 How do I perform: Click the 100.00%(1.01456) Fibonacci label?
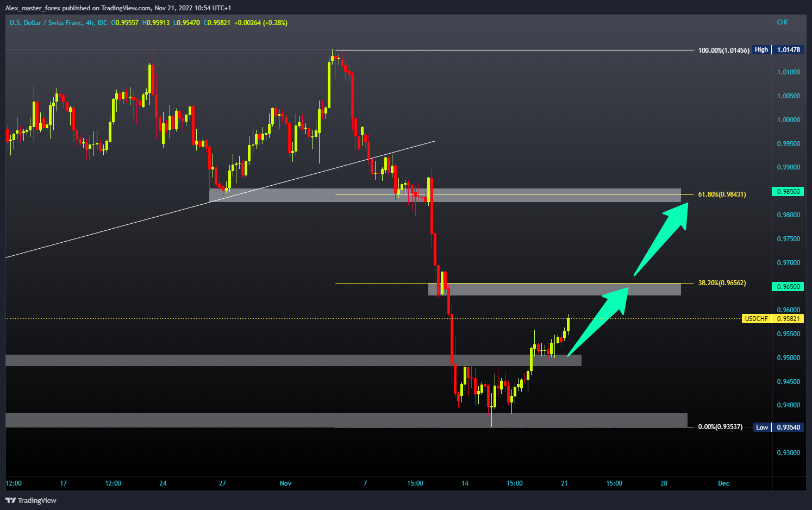[723, 50]
